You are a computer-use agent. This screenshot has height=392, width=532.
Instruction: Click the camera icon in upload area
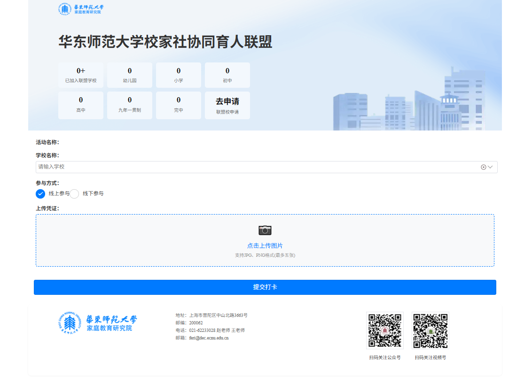[x=265, y=230]
